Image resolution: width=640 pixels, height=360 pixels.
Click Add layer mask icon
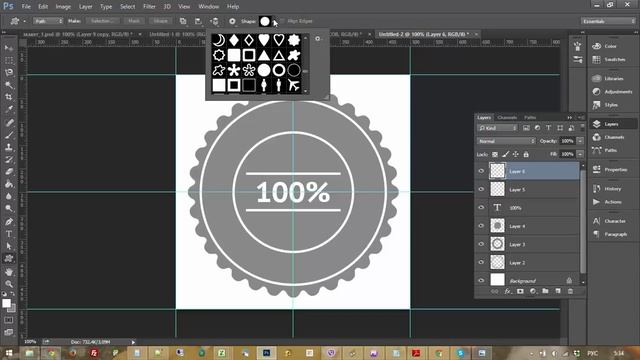(x=520, y=291)
